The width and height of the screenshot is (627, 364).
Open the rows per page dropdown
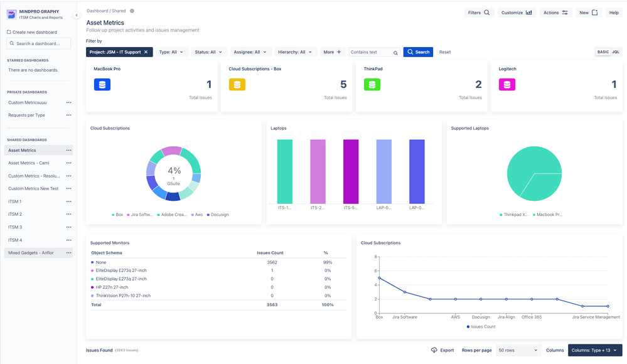(518, 350)
